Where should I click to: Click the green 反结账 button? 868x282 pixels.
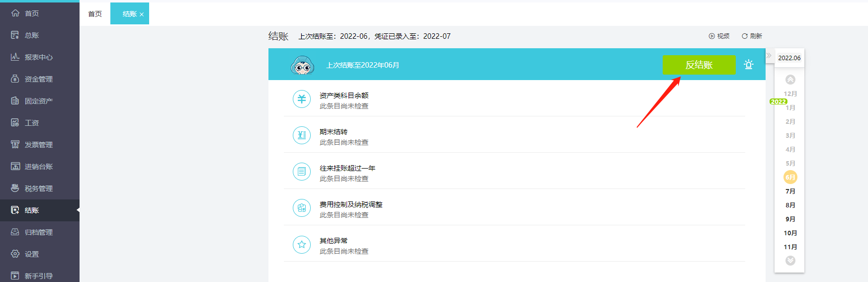click(699, 65)
